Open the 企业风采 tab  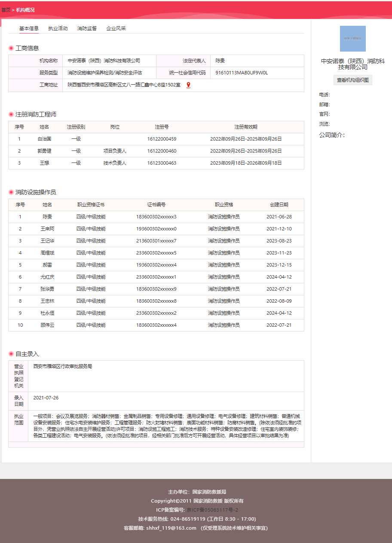116,28
